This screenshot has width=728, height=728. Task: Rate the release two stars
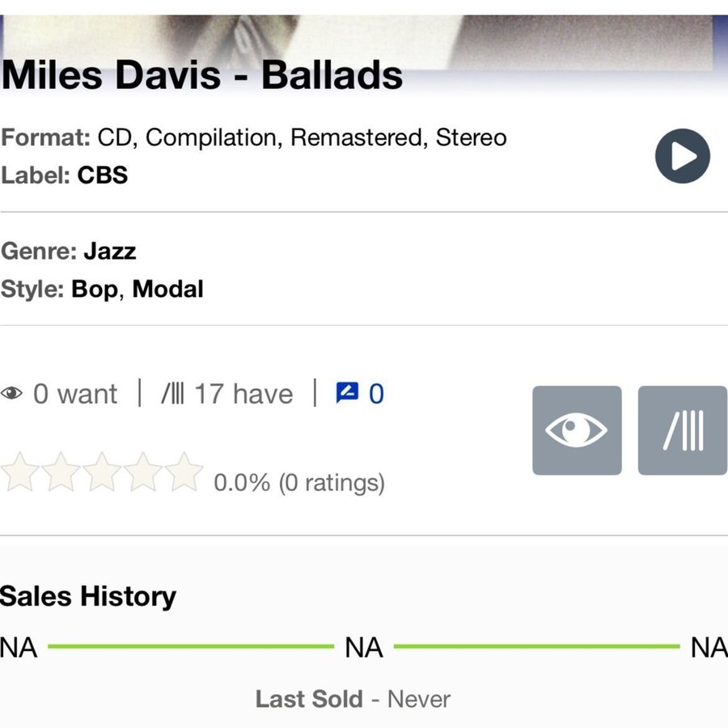[61, 472]
